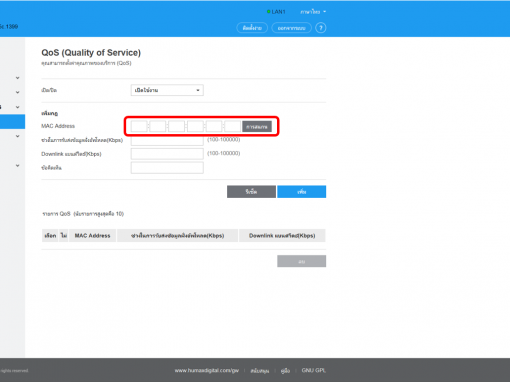
Task: Click the first MAC Address octet field
Action: 139,126
